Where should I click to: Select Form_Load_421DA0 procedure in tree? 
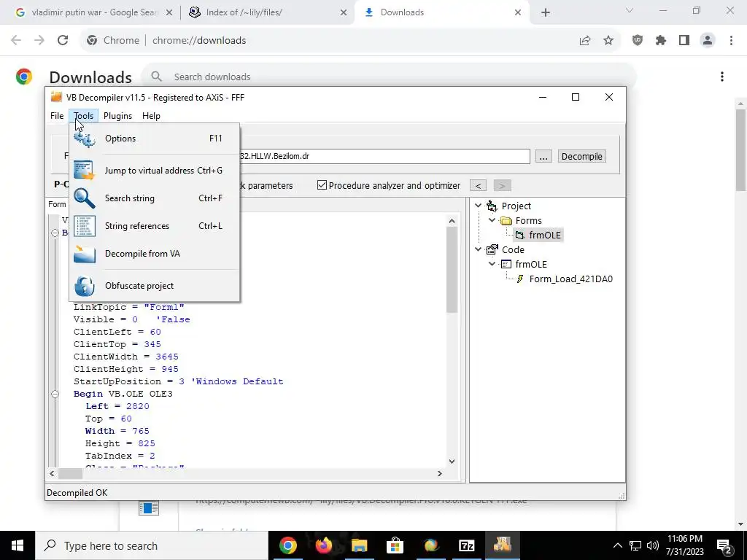coord(570,279)
